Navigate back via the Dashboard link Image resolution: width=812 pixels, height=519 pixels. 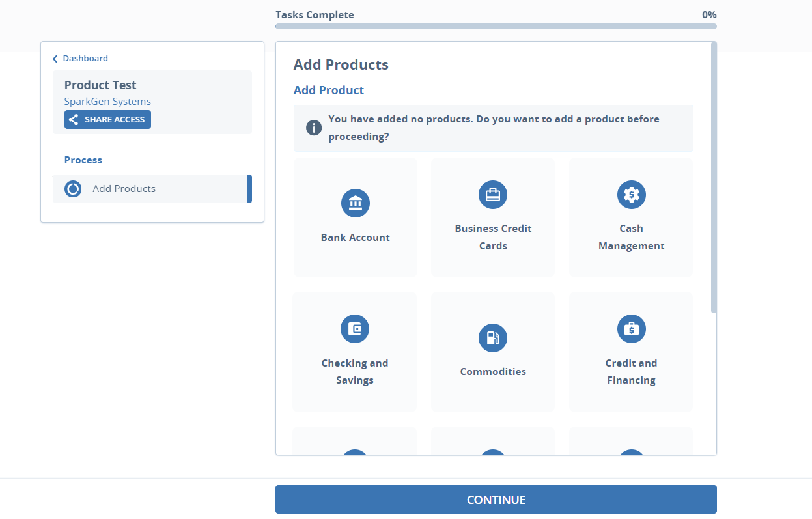click(x=85, y=58)
